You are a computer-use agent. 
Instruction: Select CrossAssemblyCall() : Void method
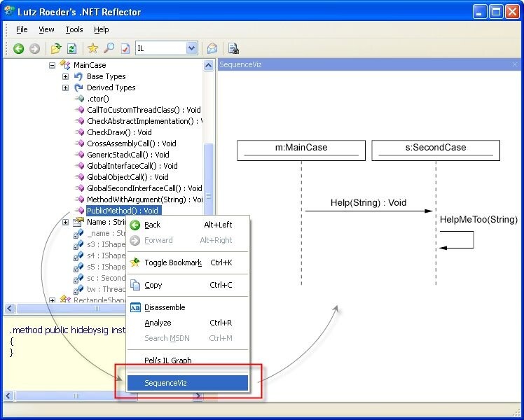pyautogui.click(x=131, y=143)
